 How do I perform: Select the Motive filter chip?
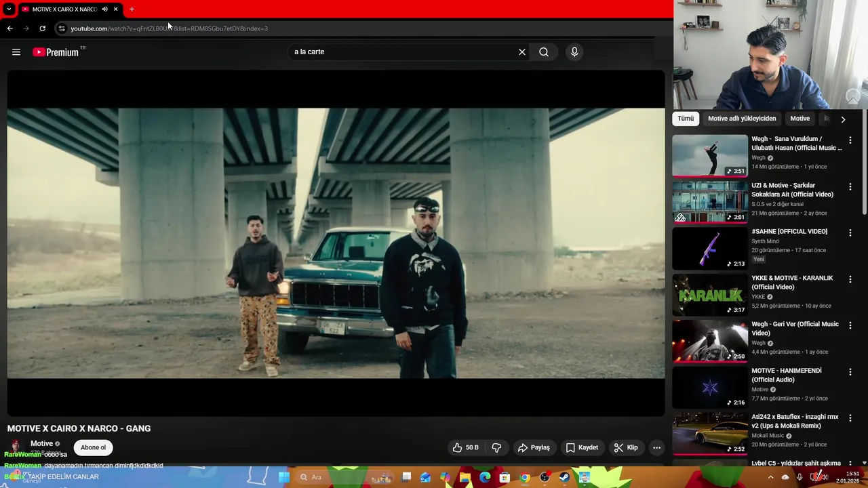coord(800,119)
